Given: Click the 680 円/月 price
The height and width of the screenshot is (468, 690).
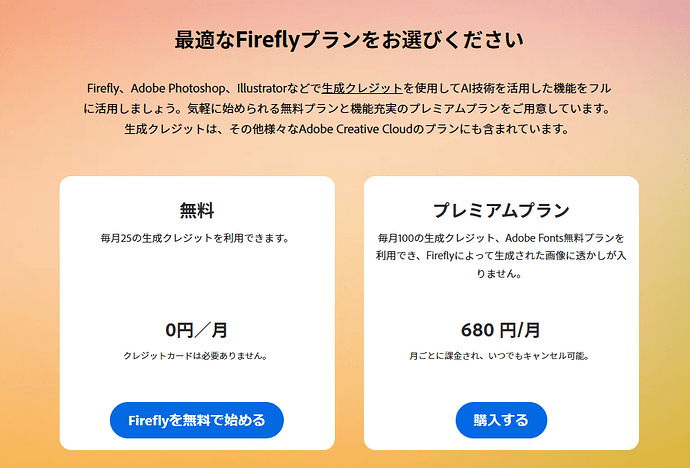Looking at the screenshot, I should pyautogui.click(x=501, y=330).
